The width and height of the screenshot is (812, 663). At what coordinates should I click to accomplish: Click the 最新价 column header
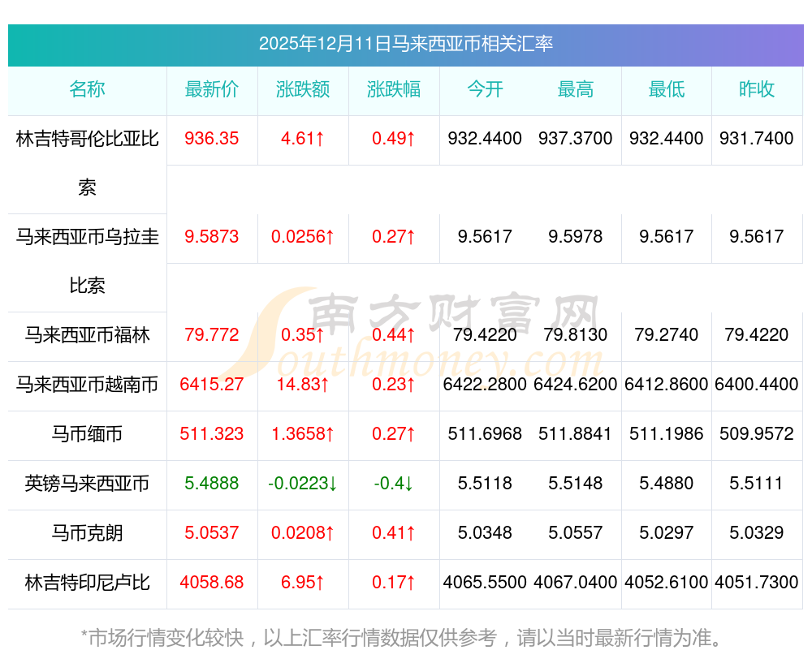pos(212,89)
